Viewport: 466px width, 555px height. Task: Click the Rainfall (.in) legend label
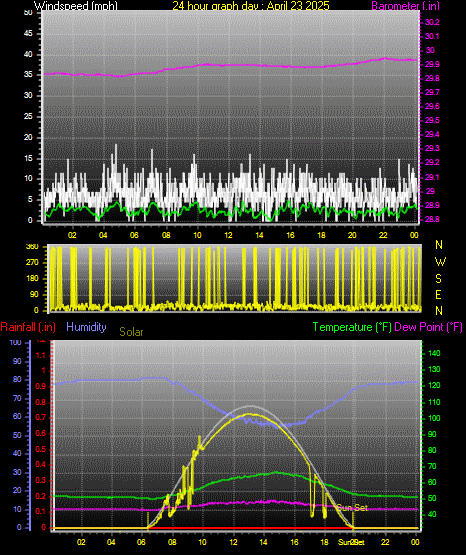pos(28,327)
